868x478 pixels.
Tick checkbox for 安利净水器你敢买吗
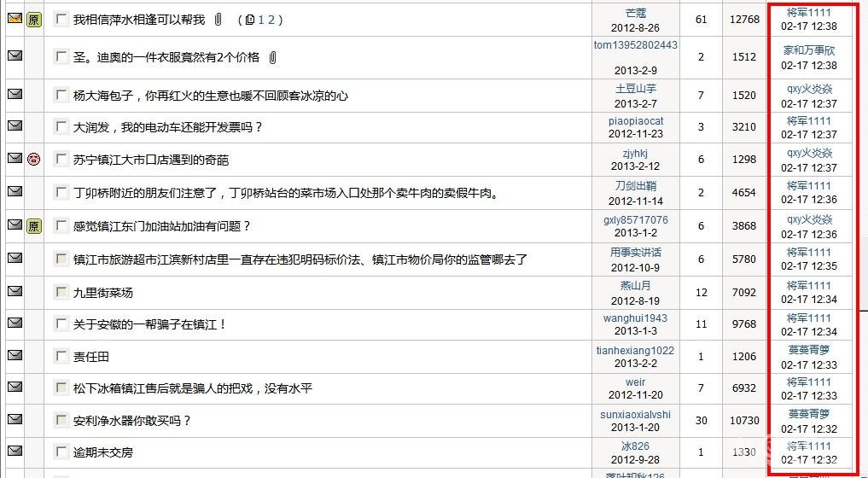pos(61,420)
